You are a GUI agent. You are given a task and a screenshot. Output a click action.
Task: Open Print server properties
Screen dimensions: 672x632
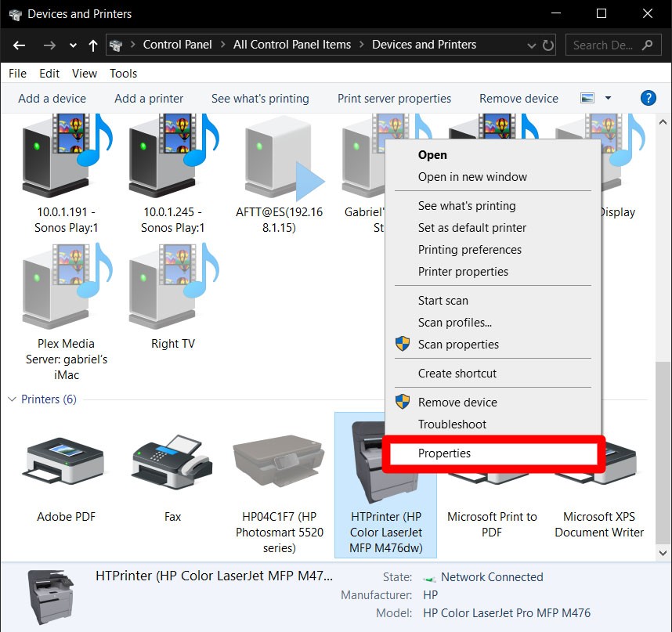394,98
